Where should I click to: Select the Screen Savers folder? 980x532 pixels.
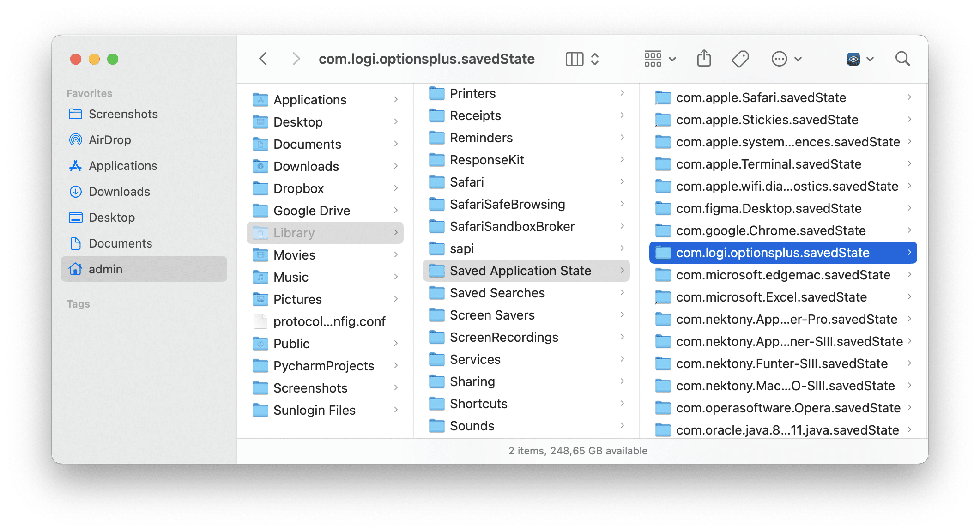(x=526, y=315)
